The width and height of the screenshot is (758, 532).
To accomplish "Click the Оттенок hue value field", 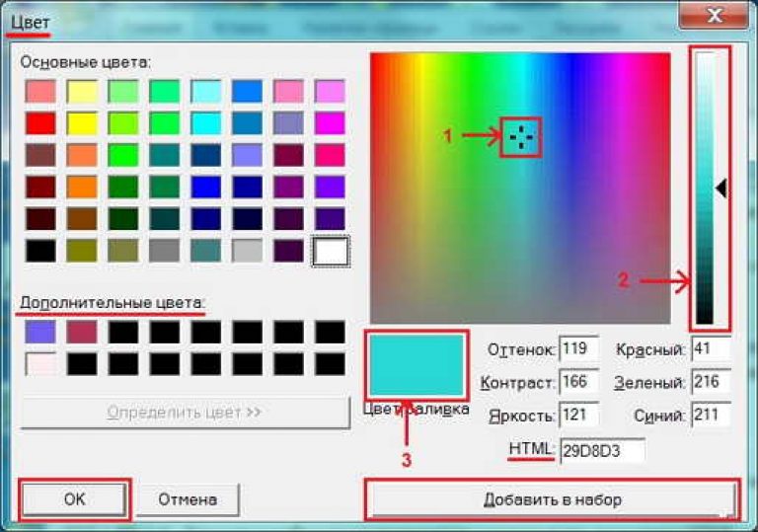I will pos(578,349).
